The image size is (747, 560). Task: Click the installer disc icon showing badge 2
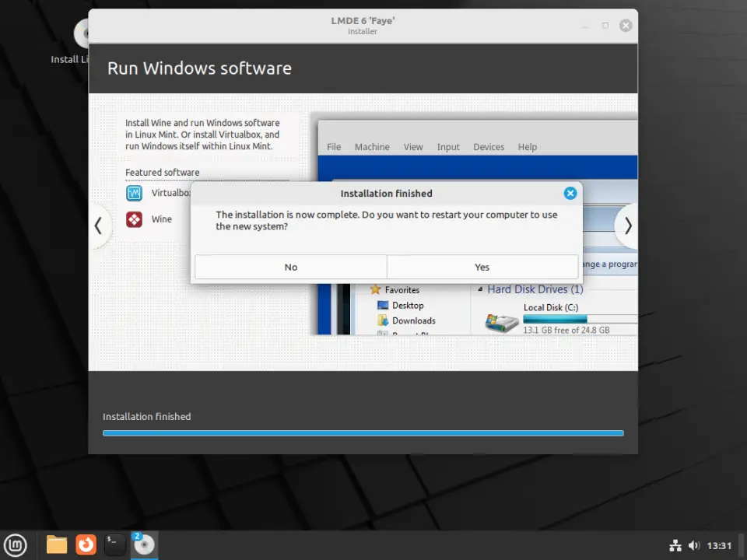pos(144,544)
